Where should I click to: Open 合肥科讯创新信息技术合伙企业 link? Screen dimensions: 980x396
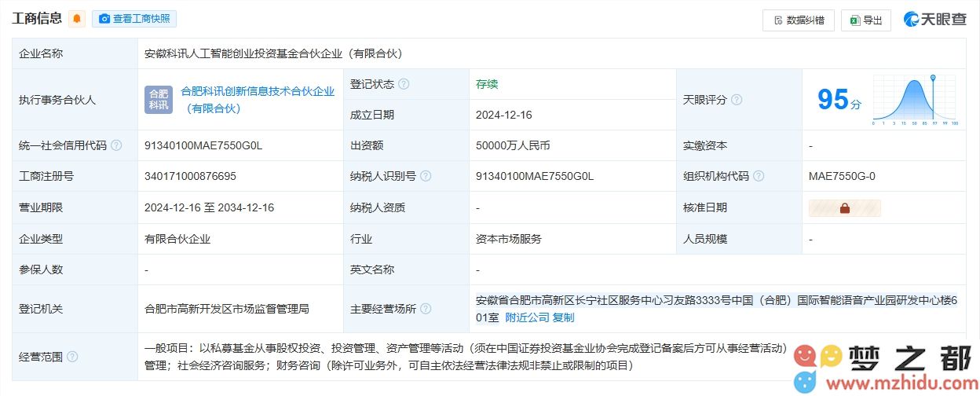[258, 100]
